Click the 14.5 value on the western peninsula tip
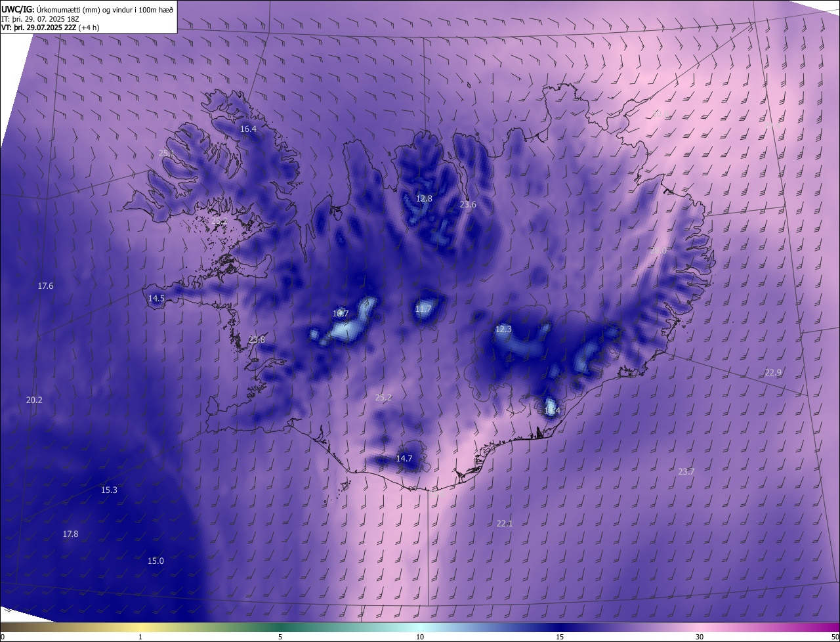This screenshot has height=642, width=840. (x=156, y=298)
